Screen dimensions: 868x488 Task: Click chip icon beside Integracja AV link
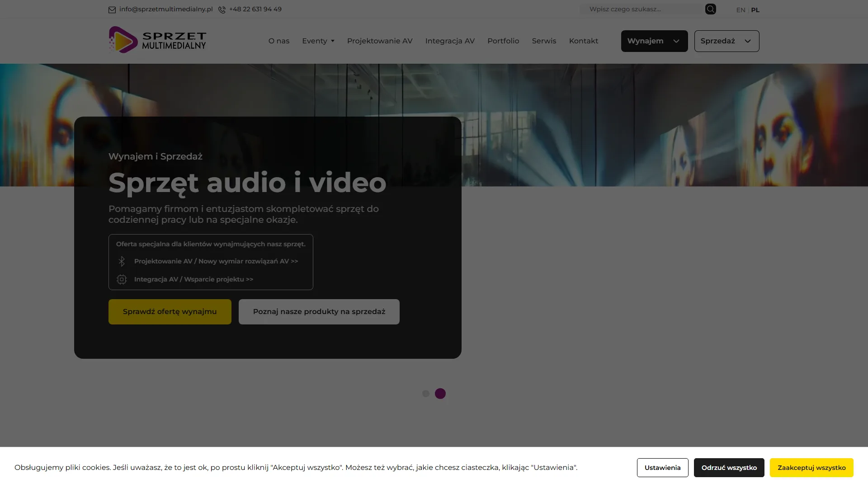click(122, 279)
